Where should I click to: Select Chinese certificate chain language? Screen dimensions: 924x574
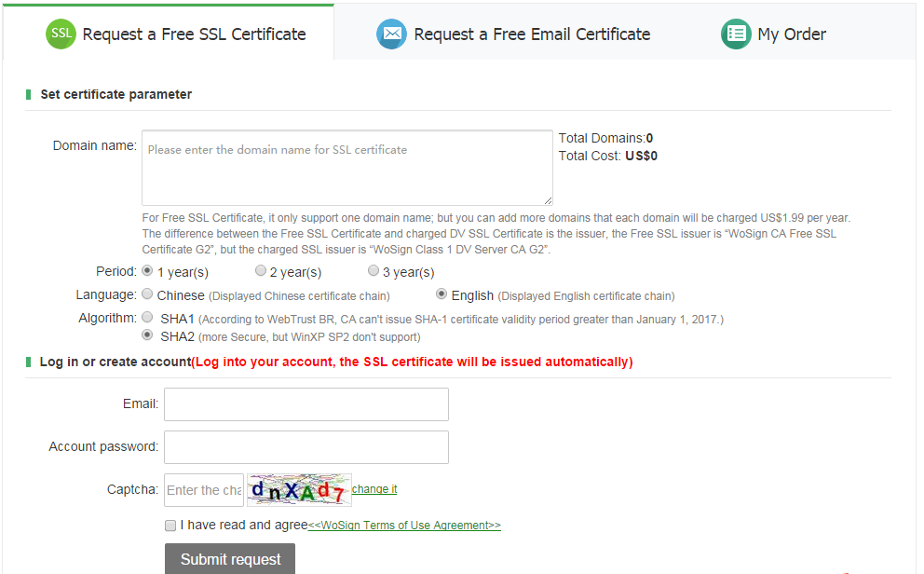147,294
